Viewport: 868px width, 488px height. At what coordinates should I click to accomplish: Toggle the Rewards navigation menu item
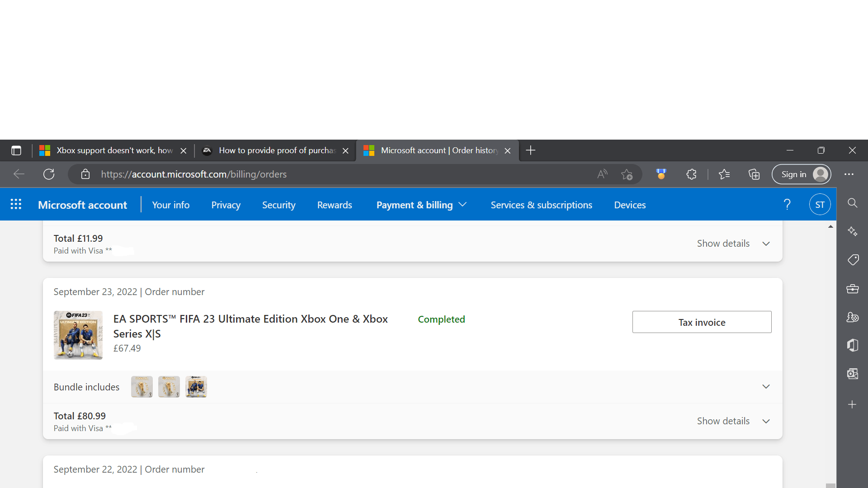[335, 204]
